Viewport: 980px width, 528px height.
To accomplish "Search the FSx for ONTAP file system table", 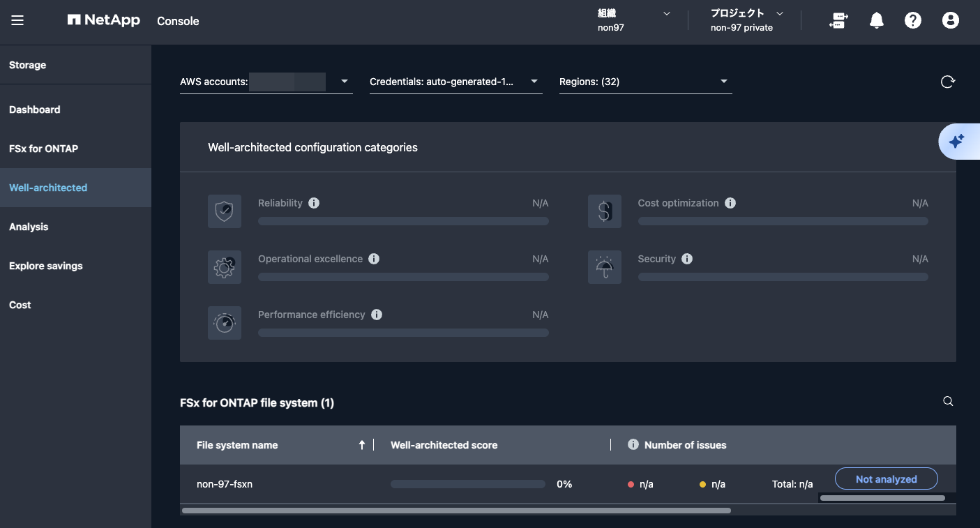I will (948, 401).
